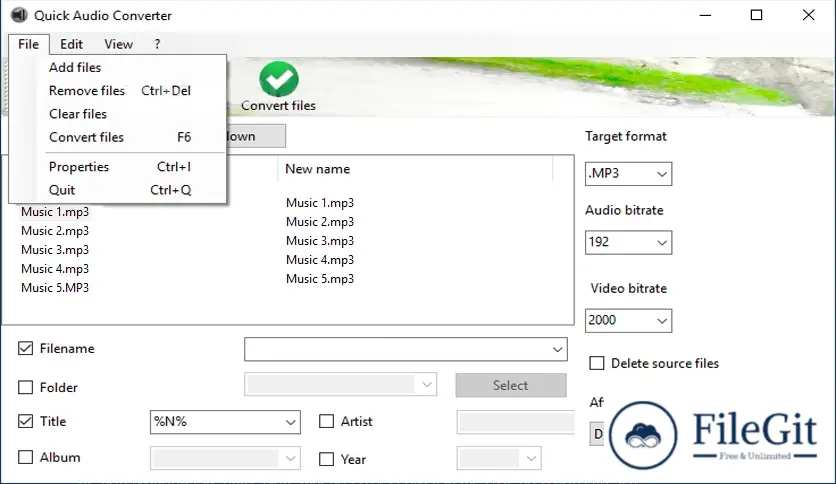Toggle the Delete source files checkbox
Image resolution: width=836 pixels, height=484 pixels.
point(597,363)
